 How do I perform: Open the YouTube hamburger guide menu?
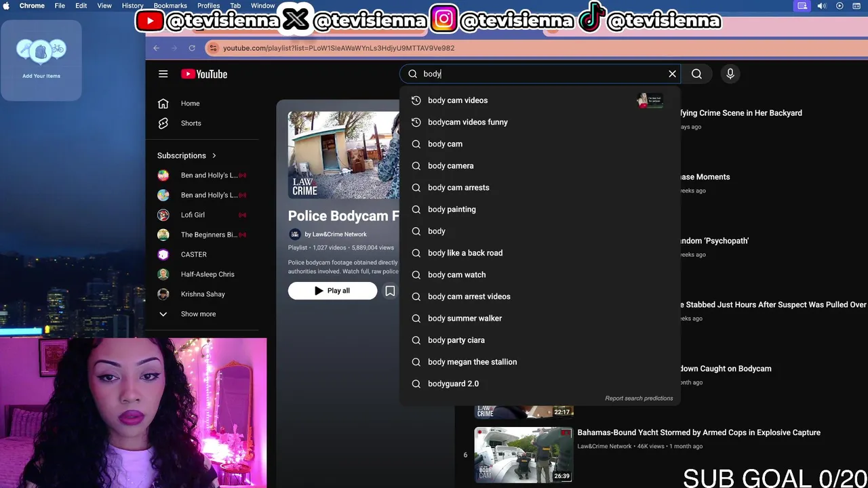point(163,74)
